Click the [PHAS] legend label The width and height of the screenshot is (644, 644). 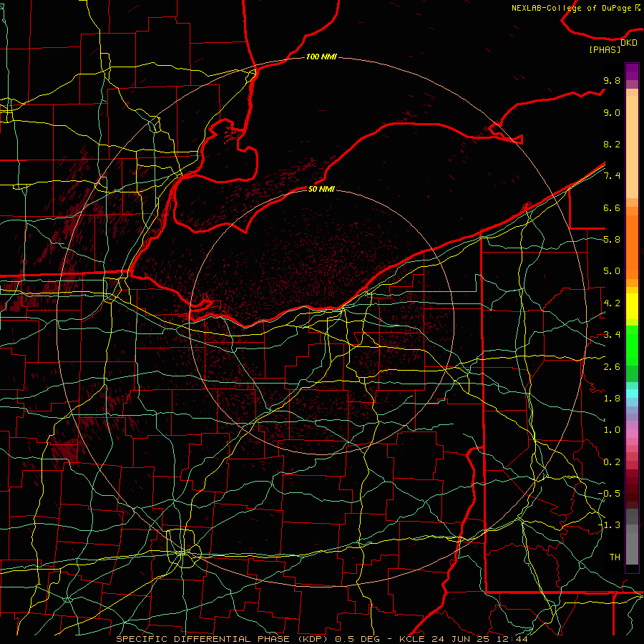(605, 50)
